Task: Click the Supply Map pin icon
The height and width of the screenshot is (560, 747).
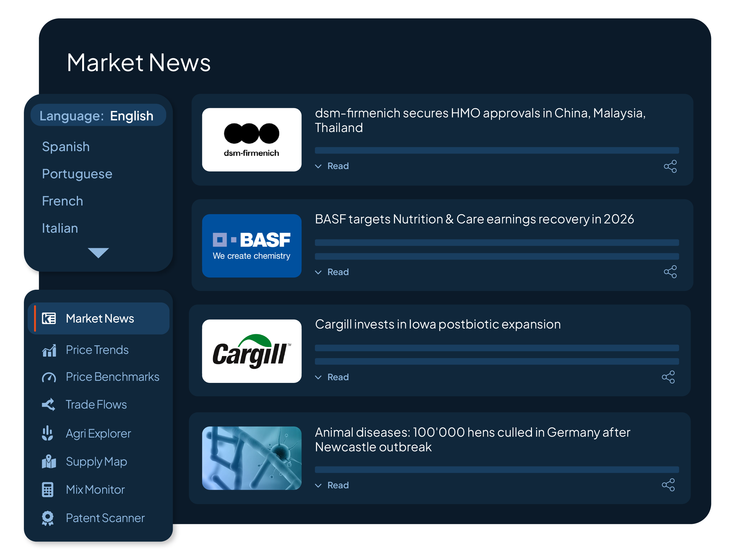Action: [x=49, y=461]
